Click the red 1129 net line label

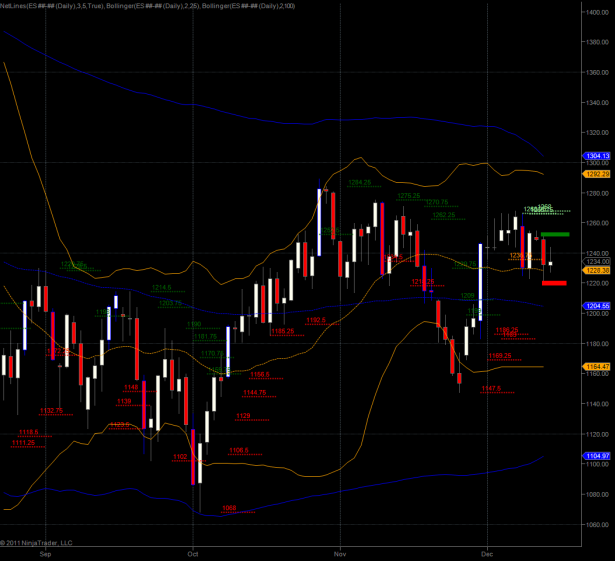tap(243, 416)
